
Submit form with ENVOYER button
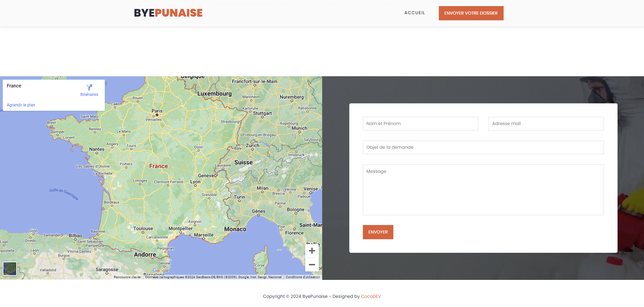[378, 232]
